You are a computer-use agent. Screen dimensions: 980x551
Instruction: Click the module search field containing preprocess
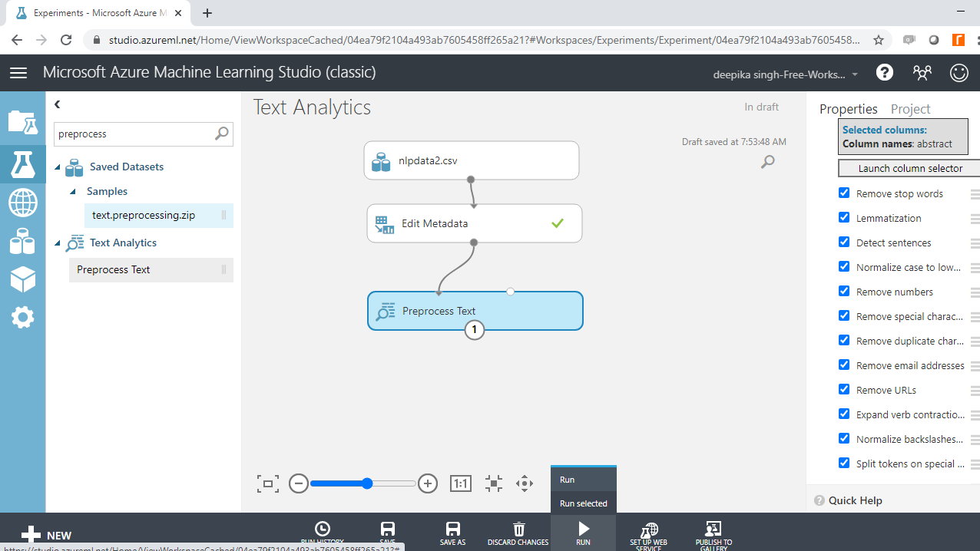coord(144,134)
